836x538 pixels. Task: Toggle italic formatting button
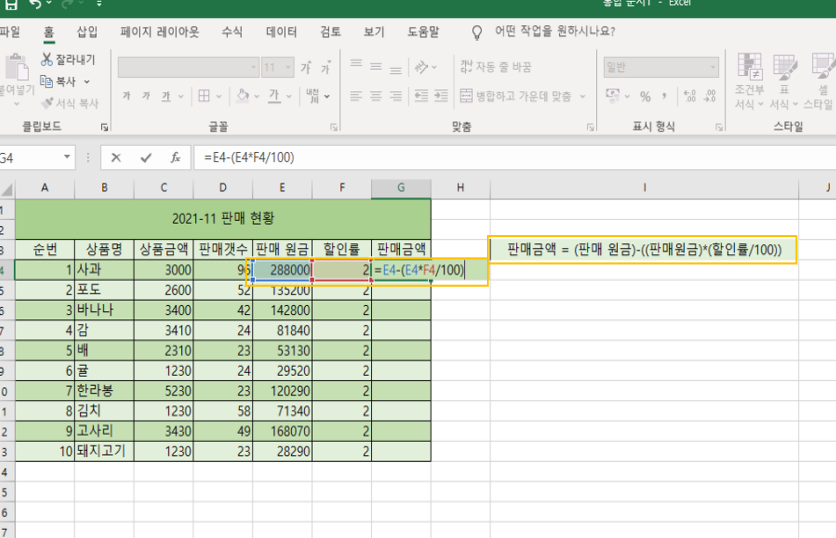146,96
